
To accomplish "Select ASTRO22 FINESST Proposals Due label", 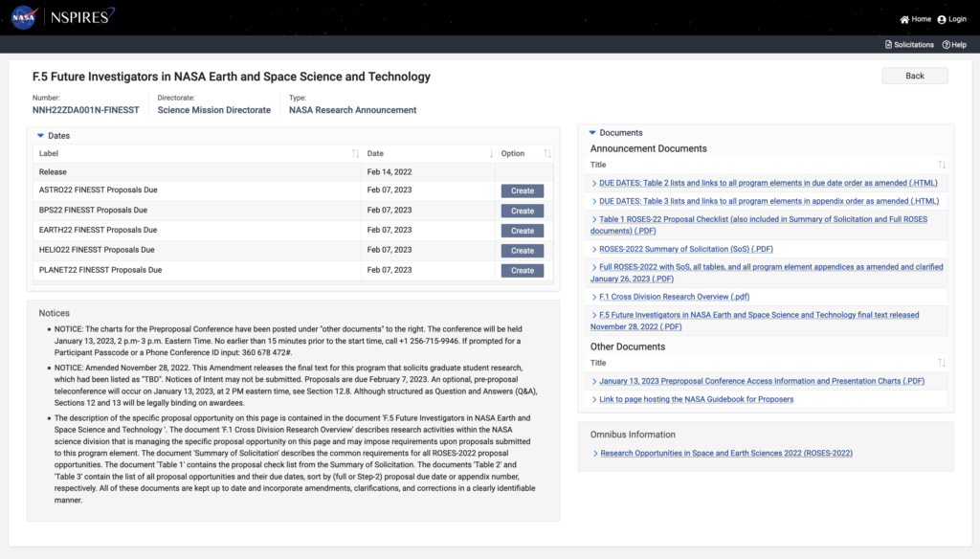I will 99,190.
